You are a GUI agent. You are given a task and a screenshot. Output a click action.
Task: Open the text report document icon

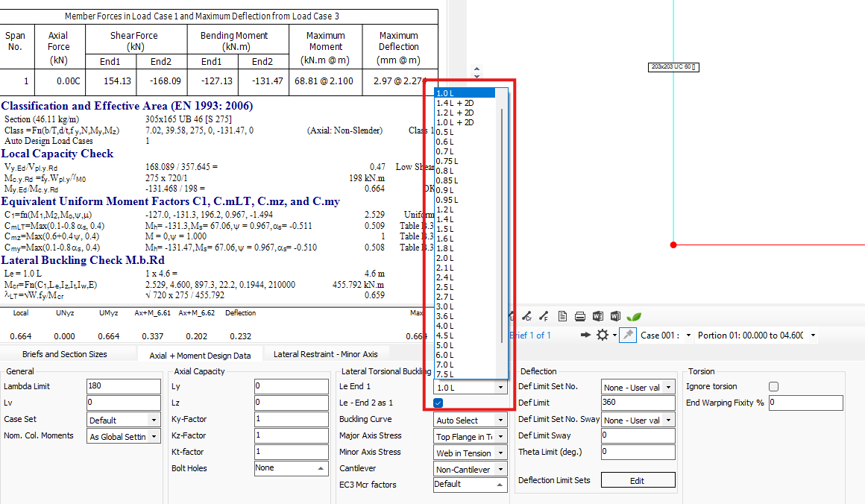click(562, 317)
